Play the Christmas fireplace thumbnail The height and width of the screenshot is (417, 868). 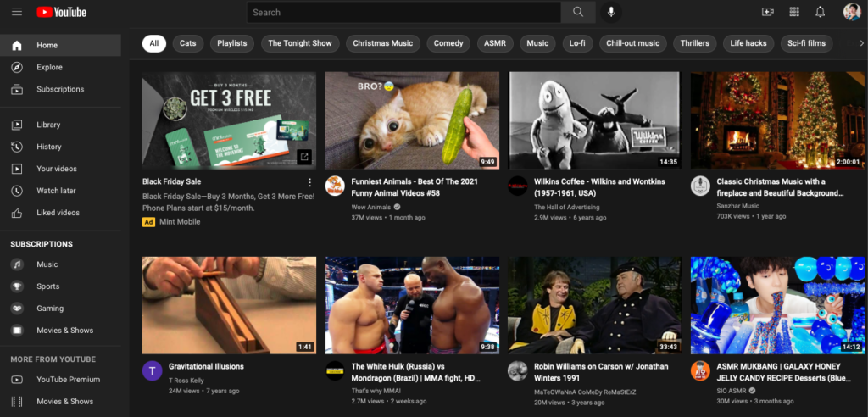(x=777, y=120)
